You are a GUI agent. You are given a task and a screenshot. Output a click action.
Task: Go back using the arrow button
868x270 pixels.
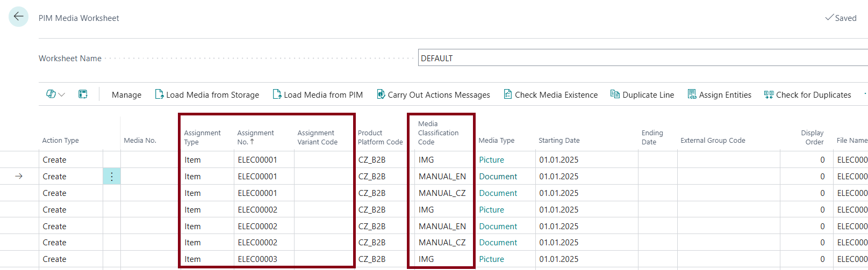tap(18, 17)
